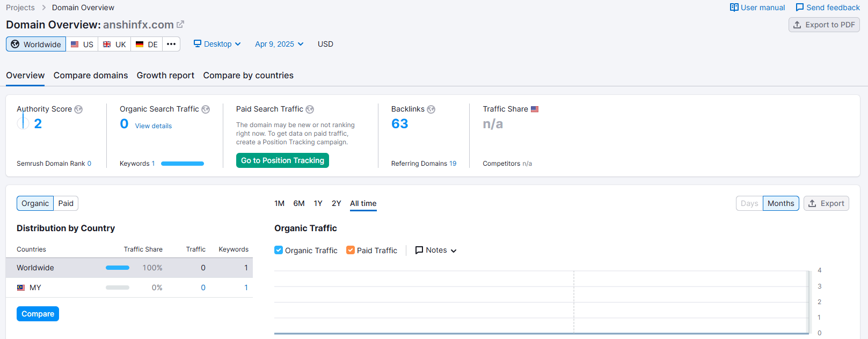This screenshot has height=339, width=868.
Task: Click the User manual book icon
Action: (x=734, y=8)
